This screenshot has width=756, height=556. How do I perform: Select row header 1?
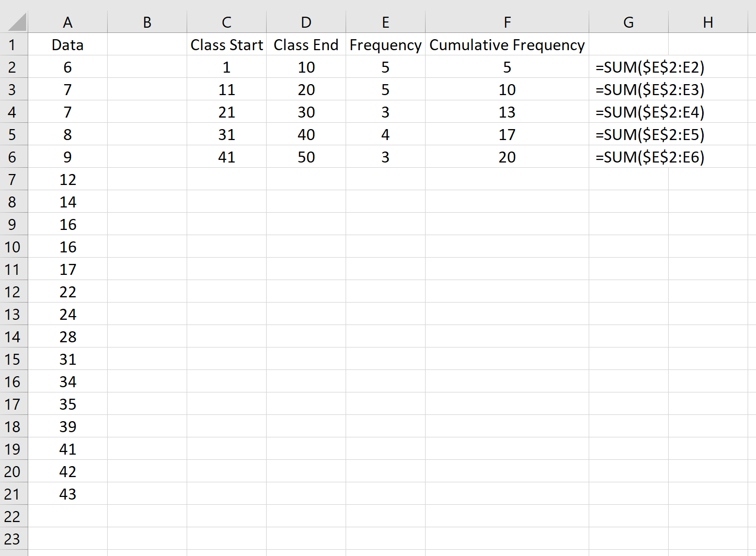[14, 44]
